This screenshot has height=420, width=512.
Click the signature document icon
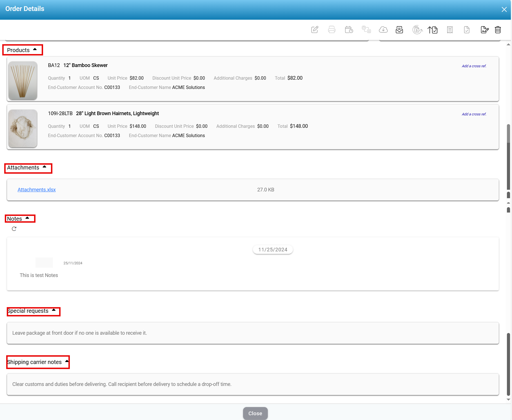(484, 30)
